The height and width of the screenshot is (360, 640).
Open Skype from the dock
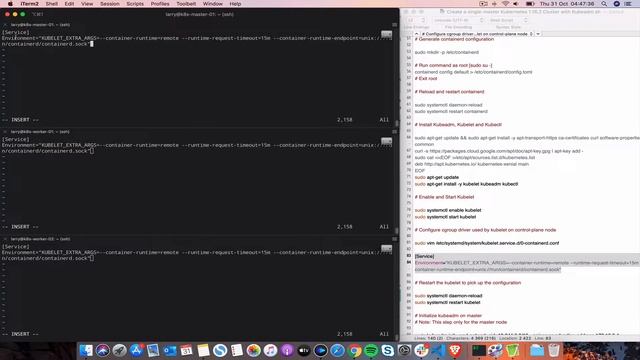(388, 350)
